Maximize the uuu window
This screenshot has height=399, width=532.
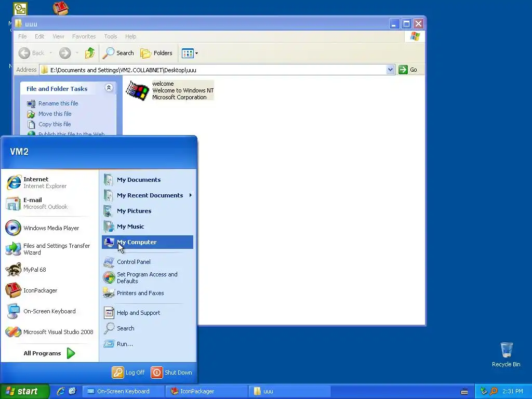coord(406,24)
